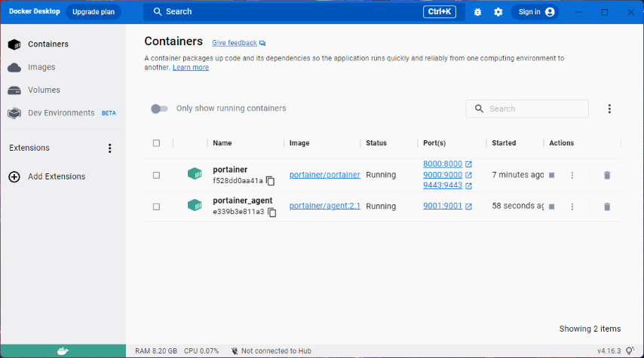644x358 pixels.
Task: Open Docker Desktop settings gear
Action: pyautogui.click(x=498, y=12)
